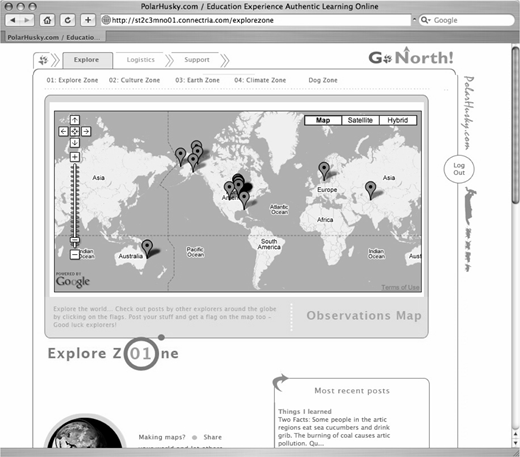This screenshot has height=457, width=520.
Task: Click the vertical page scrollbar thumb
Action: [516, 125]
